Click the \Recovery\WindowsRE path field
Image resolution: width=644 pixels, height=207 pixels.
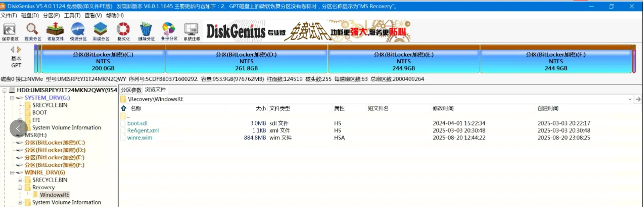[x=376, y=99]
